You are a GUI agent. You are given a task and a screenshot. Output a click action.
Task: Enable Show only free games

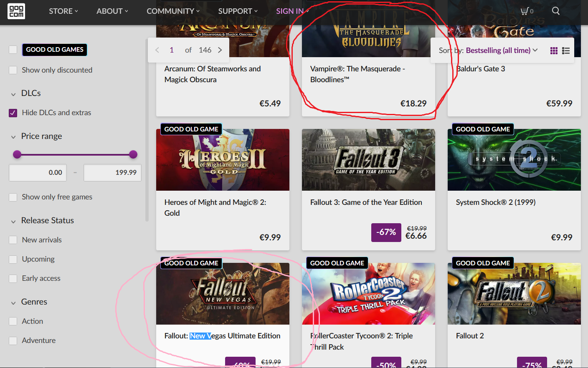point(13,197)
